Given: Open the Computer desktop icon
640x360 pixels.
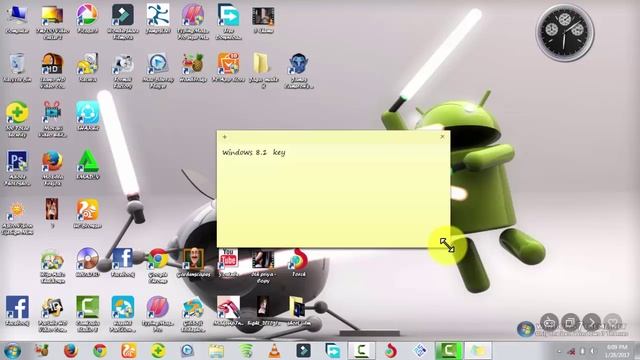Looking at the screenshot, I should coord(17,19).
